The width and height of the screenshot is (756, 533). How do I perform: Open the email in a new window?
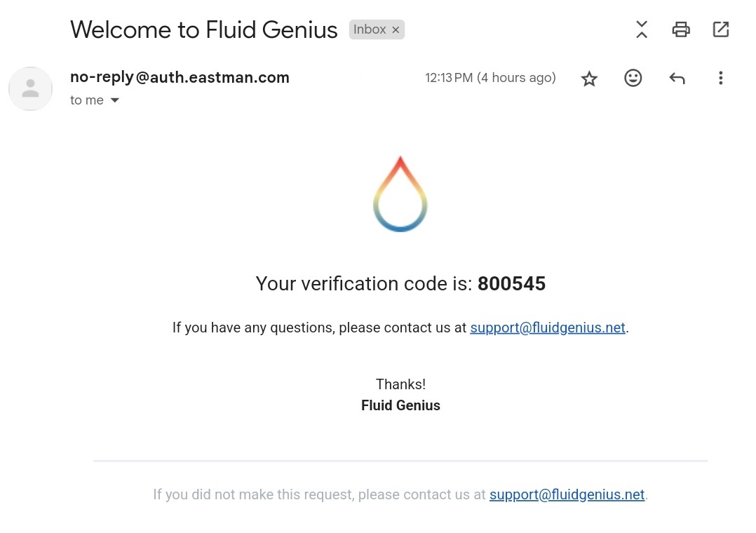click(721, 29)
